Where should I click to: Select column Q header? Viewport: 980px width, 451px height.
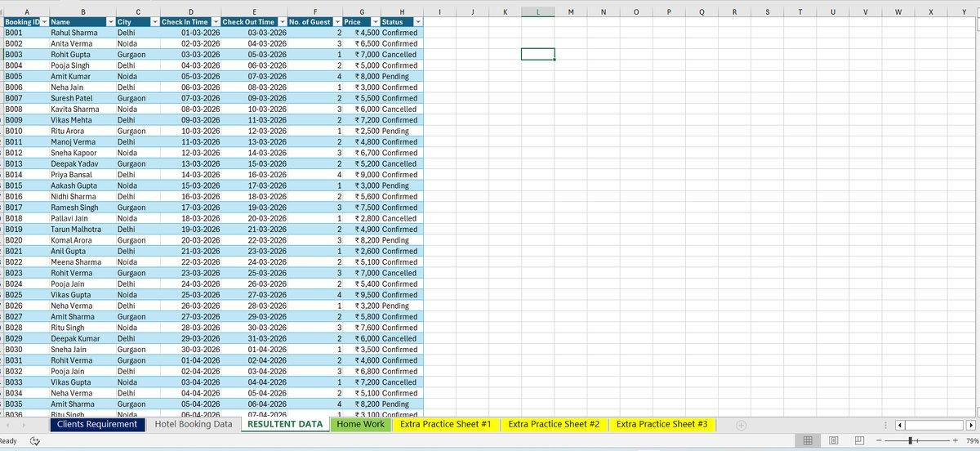tap(702, 11)
